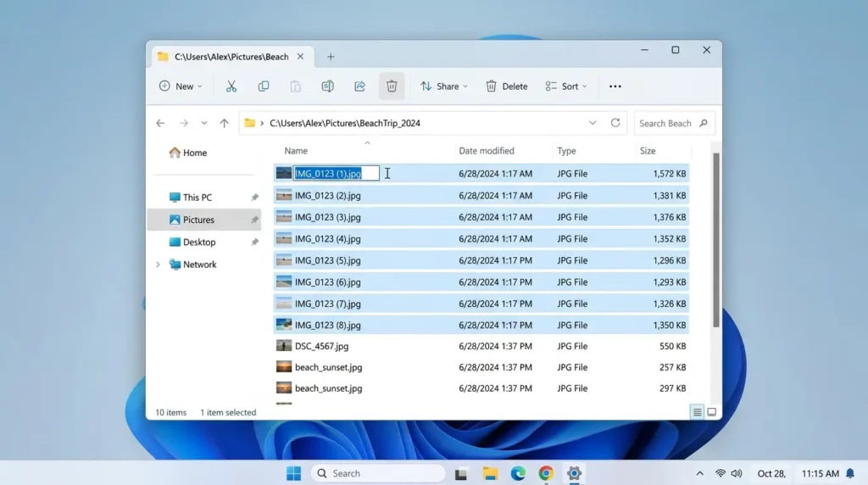Select the 257 KB beach_sunset.jpg

pyautogui.click(x=481, y=367)
